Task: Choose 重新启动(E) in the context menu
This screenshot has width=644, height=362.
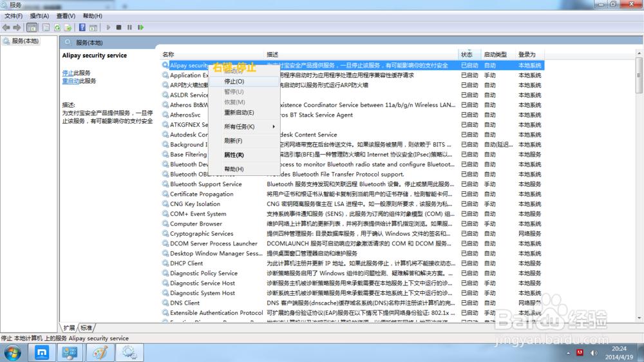Action: pyautogui.click(x=244, y=112)
